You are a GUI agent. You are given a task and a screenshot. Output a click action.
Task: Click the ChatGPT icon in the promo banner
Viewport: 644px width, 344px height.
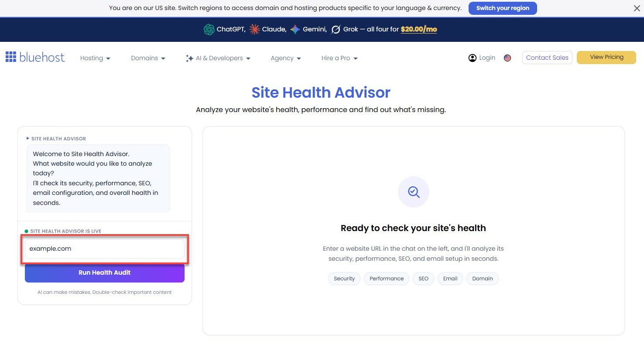(x=209, y=29)
